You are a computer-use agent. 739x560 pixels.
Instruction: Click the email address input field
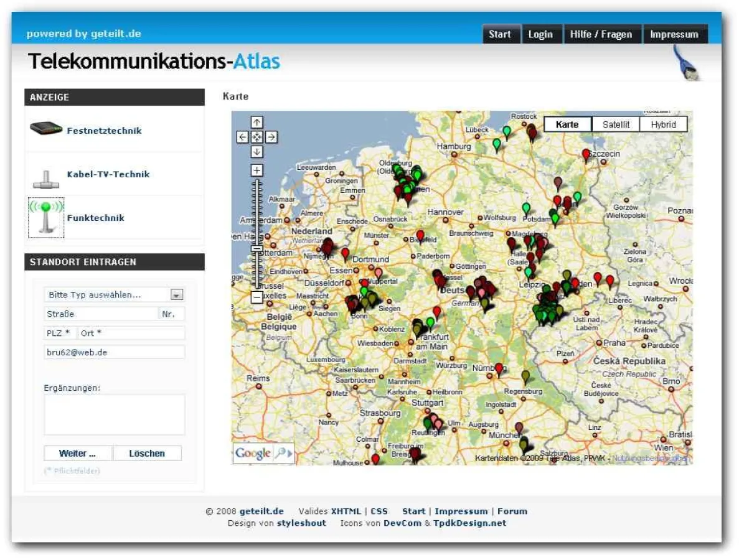[115, 352]
